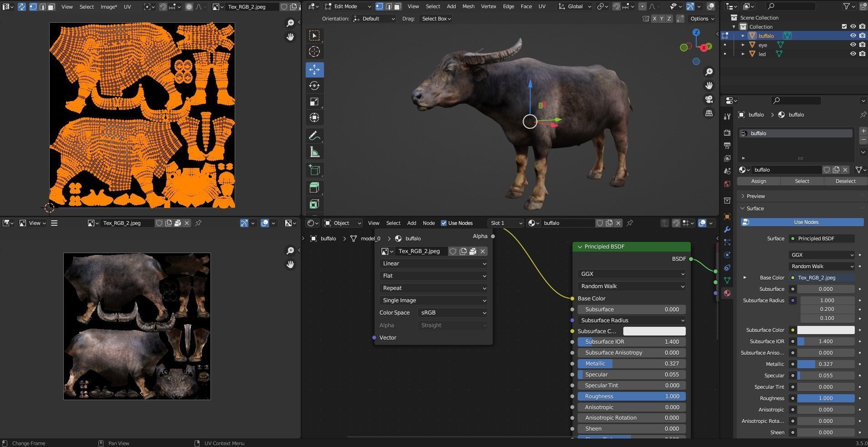Viewport: 868px width, 447px height.
Task: Adjust Metallic slider in Principled BSDF node
Action: [x=632, y=364]
